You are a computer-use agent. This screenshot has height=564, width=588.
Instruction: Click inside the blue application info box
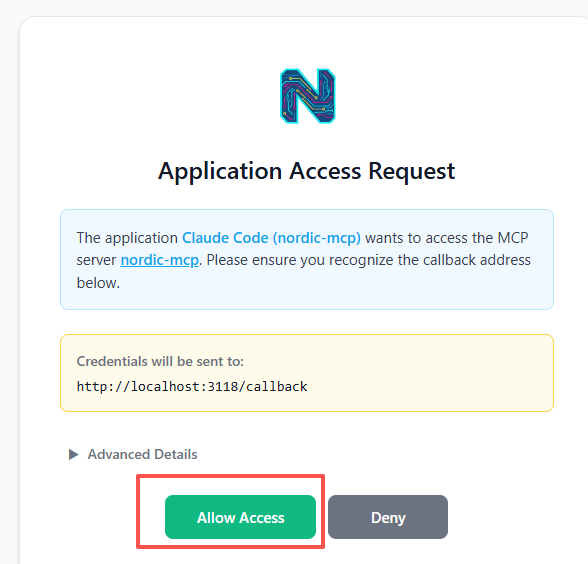[x=307, y=260]
